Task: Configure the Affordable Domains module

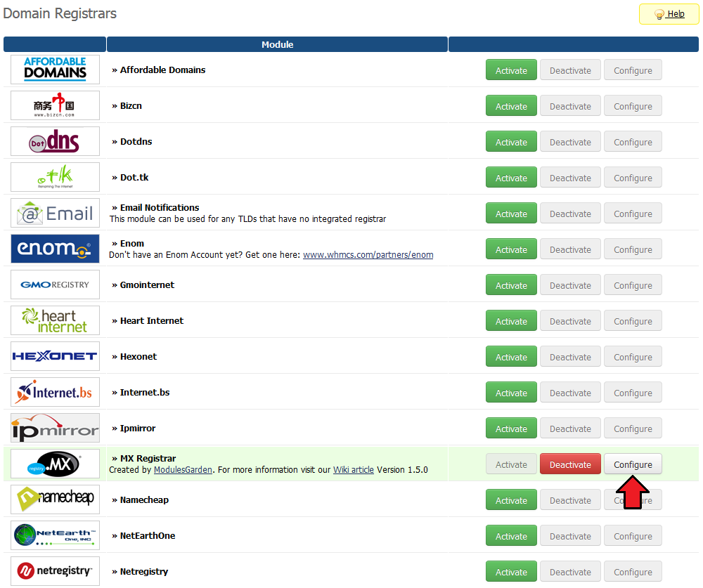Action: click(x=633, y=70)
